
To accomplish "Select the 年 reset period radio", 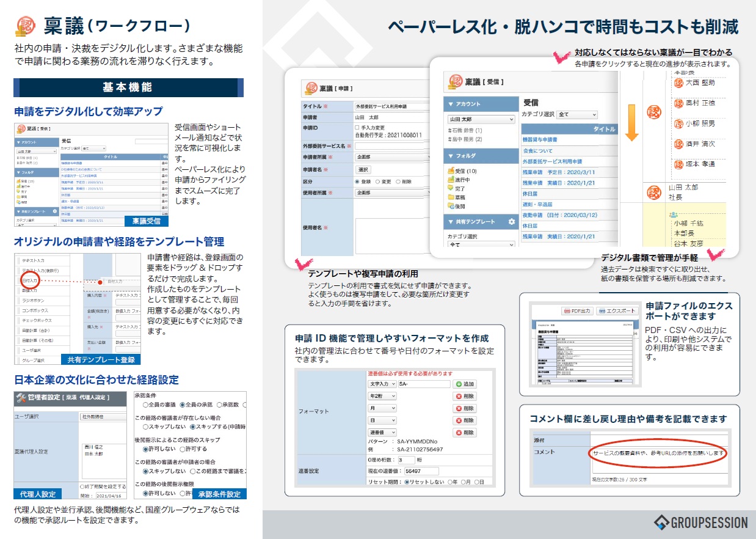I will [450, 482].
